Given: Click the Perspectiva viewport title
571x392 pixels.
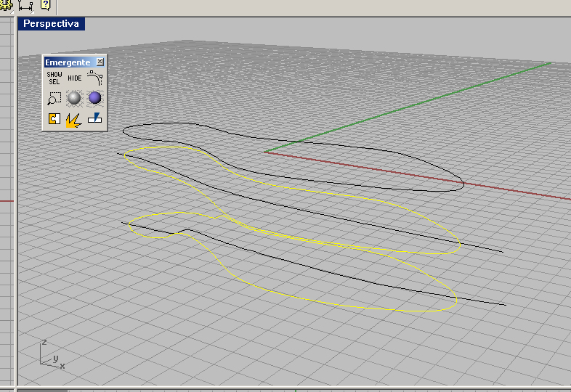Looking at the screenshot, I should (52, 24).
